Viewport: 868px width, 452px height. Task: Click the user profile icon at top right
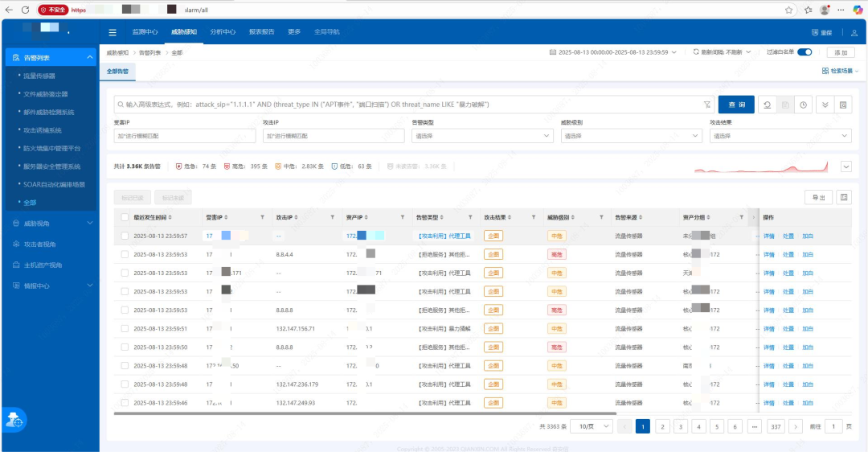(854, 33)
